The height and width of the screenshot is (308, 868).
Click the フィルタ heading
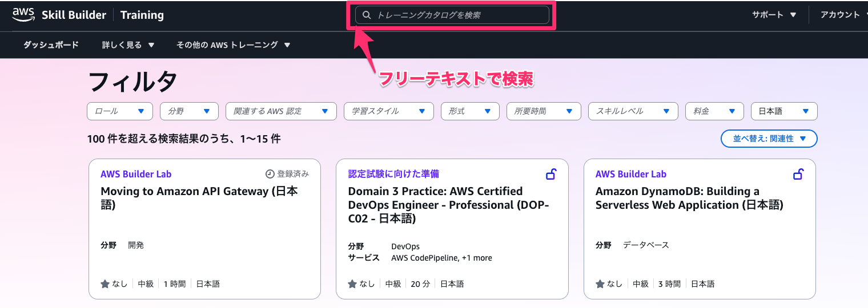(132, 82)
